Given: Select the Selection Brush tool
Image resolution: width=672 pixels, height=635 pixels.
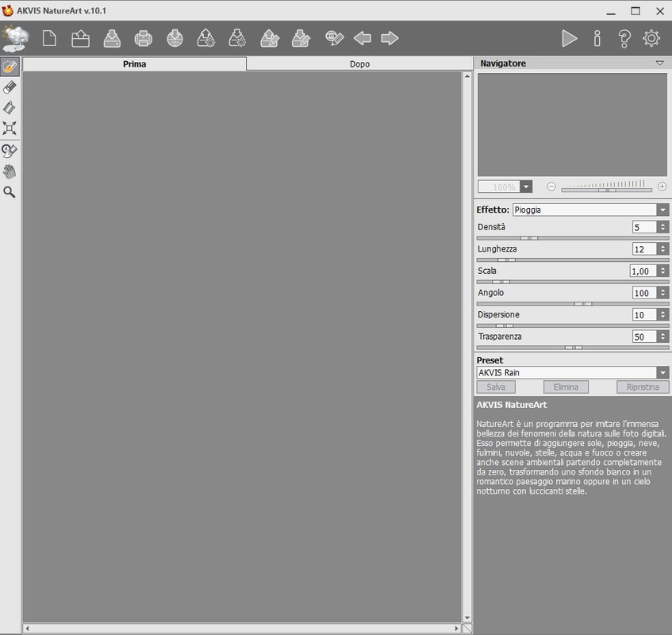Looking at the screenshot, I should [10, 67].
